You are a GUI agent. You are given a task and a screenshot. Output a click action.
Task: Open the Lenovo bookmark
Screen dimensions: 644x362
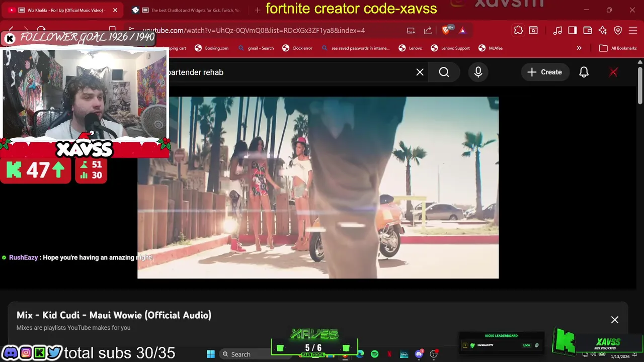click(410, 48)
